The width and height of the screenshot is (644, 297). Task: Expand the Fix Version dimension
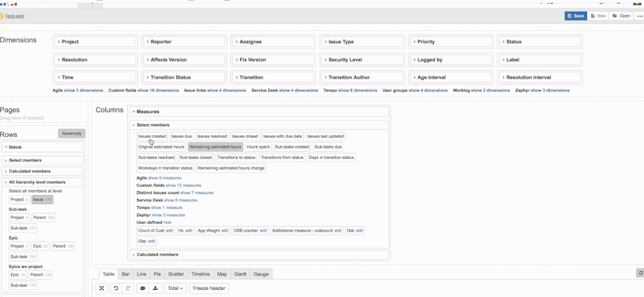pos(273,59)
